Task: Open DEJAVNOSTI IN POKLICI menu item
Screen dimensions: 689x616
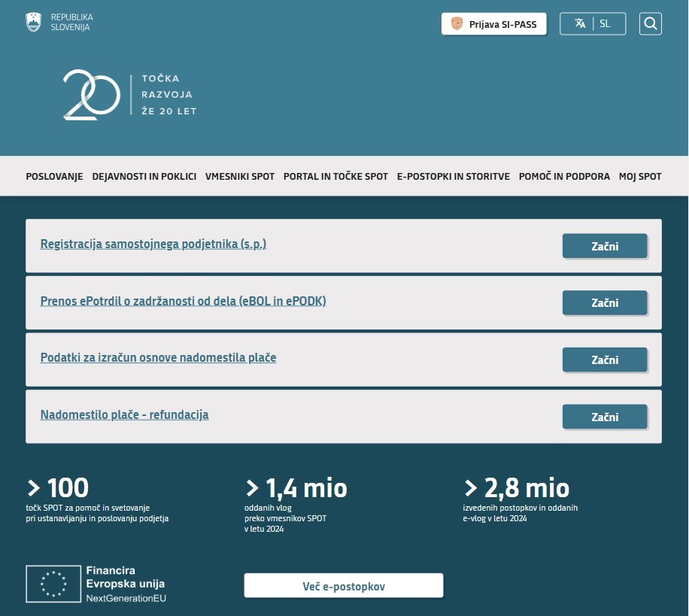Action: coord(144,176)
